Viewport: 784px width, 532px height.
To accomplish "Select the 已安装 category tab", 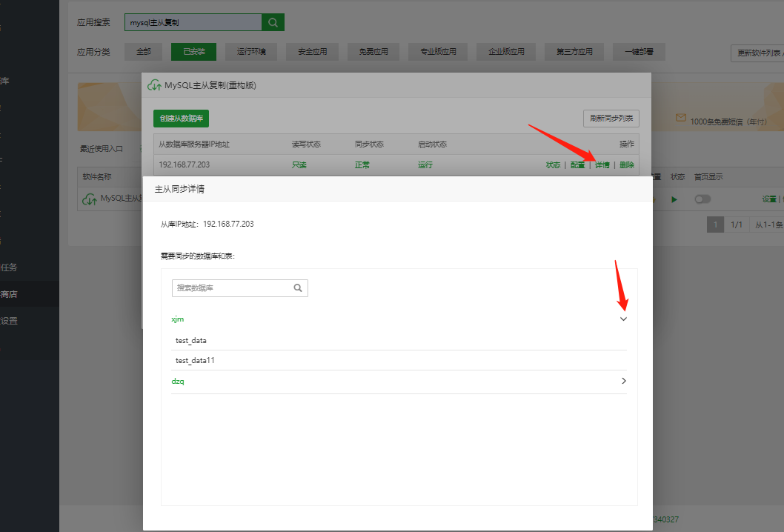I will 193,52.
